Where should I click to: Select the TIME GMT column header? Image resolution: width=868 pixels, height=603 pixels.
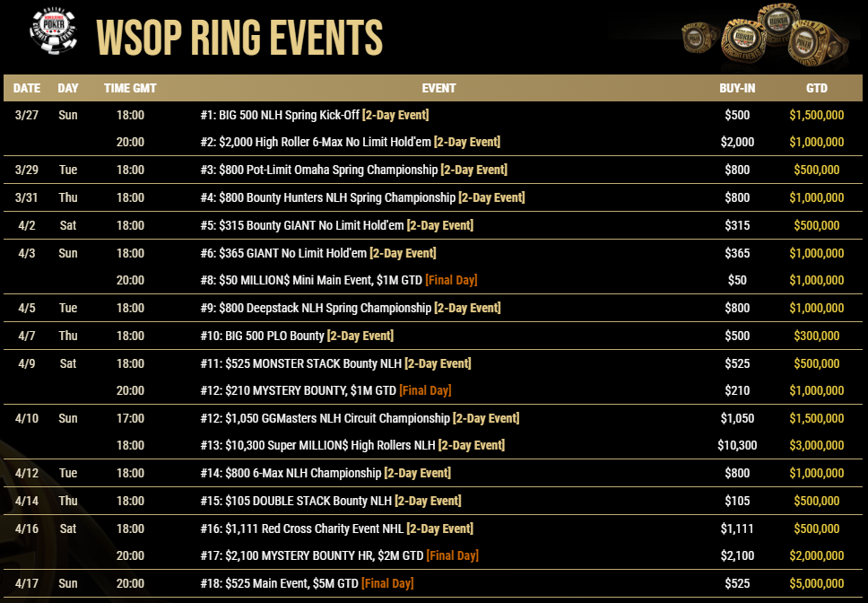click(x=130, y=88)
